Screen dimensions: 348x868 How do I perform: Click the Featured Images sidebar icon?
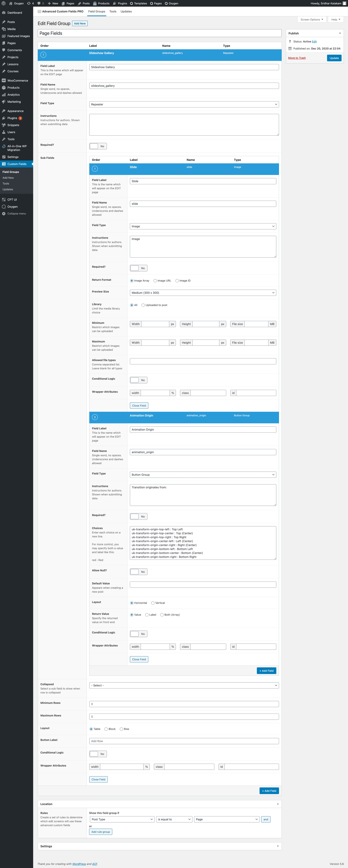4,36
